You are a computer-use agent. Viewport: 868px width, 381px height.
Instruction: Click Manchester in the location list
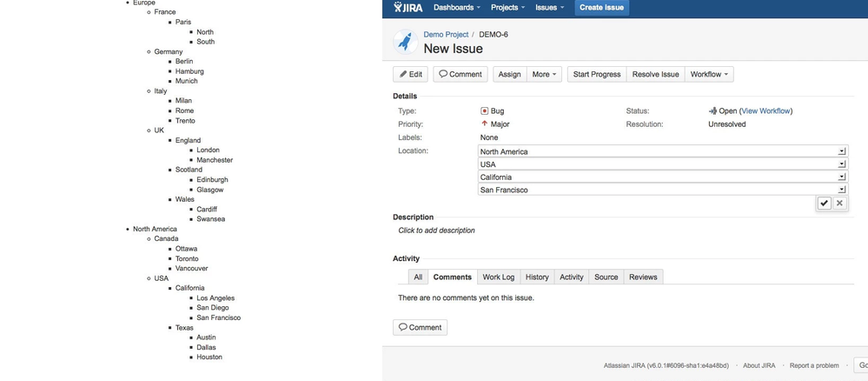[x=215, y=160]
